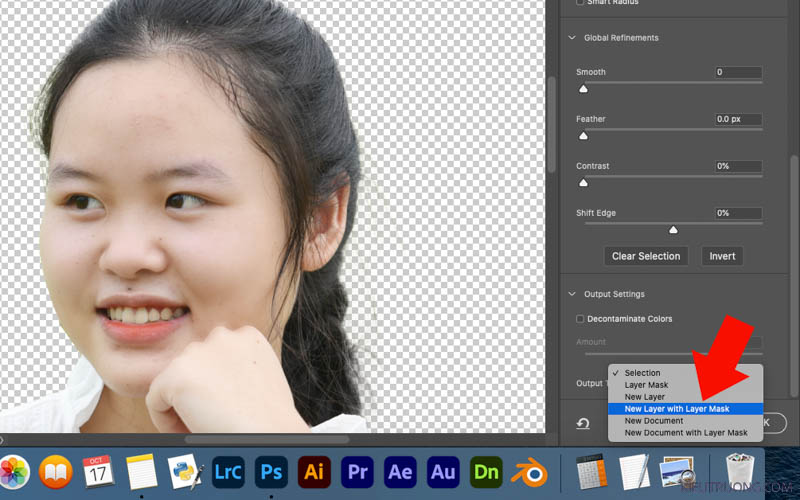
Task: Click the Invert button
Action: [722, 256]
